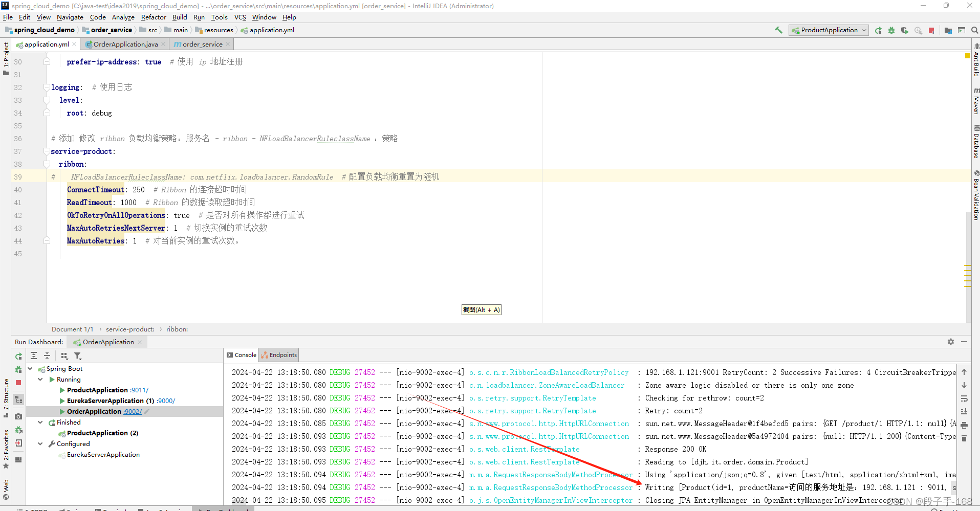
Task: Open the Navigate menu
Action: point(70,17)
